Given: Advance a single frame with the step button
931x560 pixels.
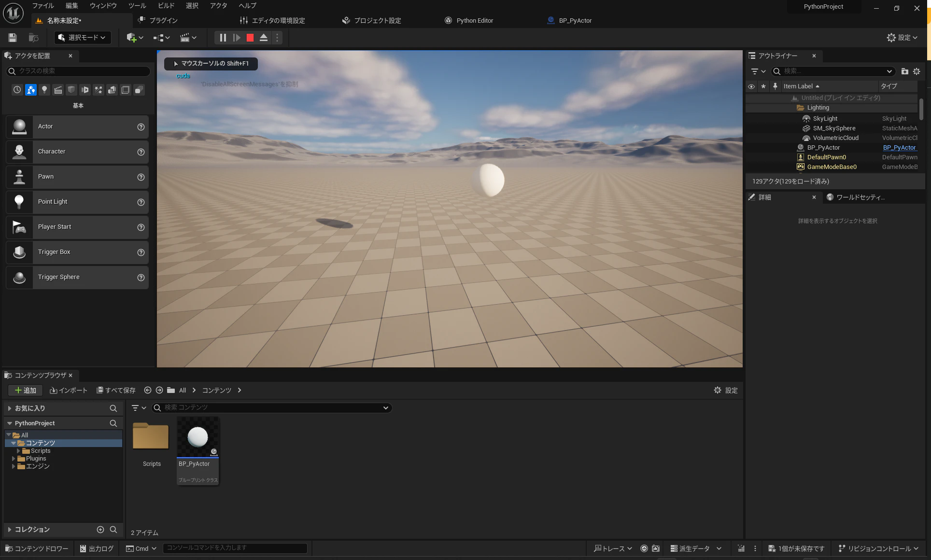Looking at the screenshot, I should [237, 38].
